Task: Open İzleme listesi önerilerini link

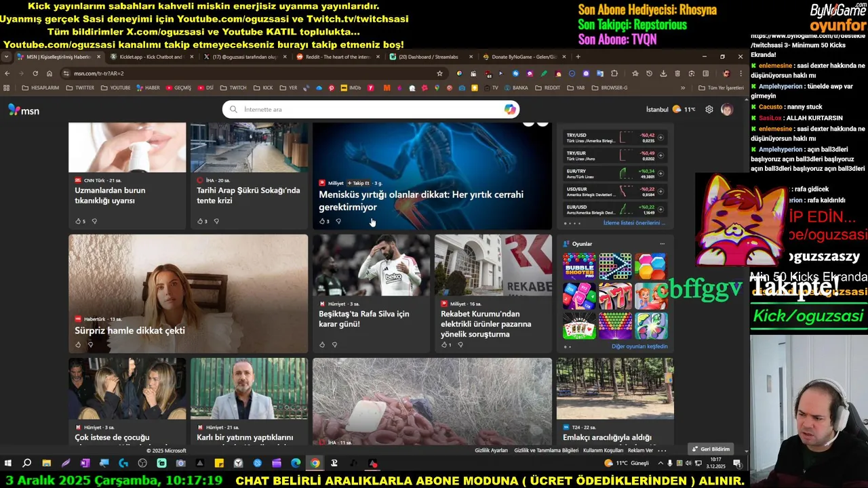Action: [634, 222]
